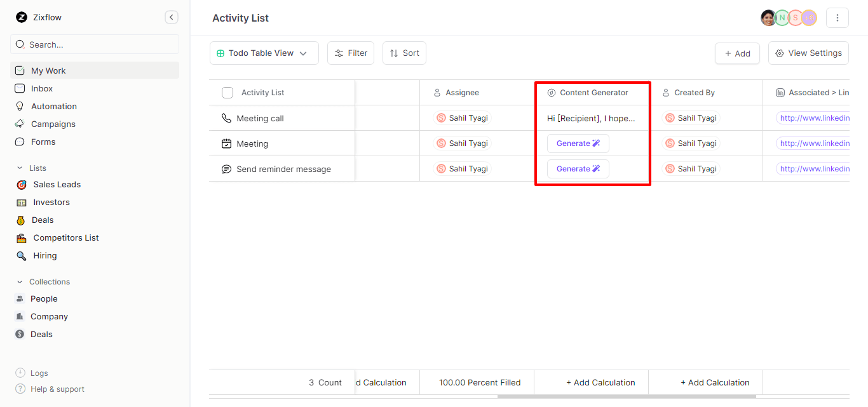
Task: Open the three-dot options menu top right
Action: [837, 17]
